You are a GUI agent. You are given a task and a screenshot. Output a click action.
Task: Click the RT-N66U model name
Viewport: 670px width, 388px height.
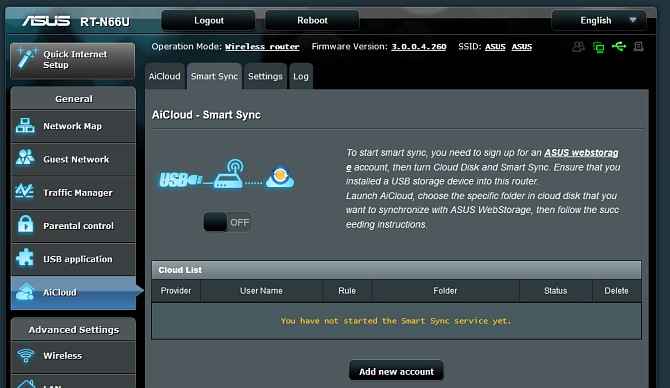pos(105,22)
